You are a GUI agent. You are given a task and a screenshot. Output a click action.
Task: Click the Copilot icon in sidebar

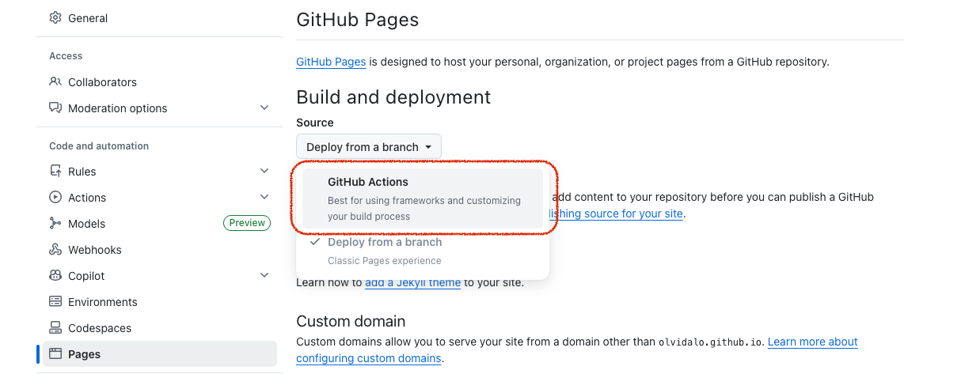pos(55,276)
